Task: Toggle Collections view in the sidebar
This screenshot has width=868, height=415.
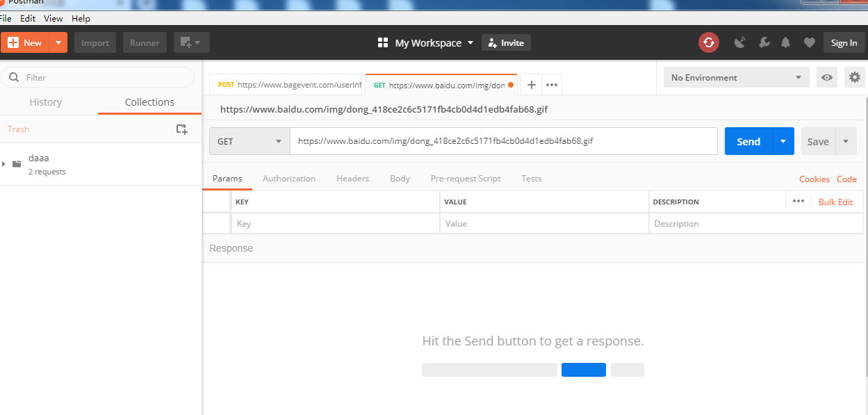Action: point(149,101)
